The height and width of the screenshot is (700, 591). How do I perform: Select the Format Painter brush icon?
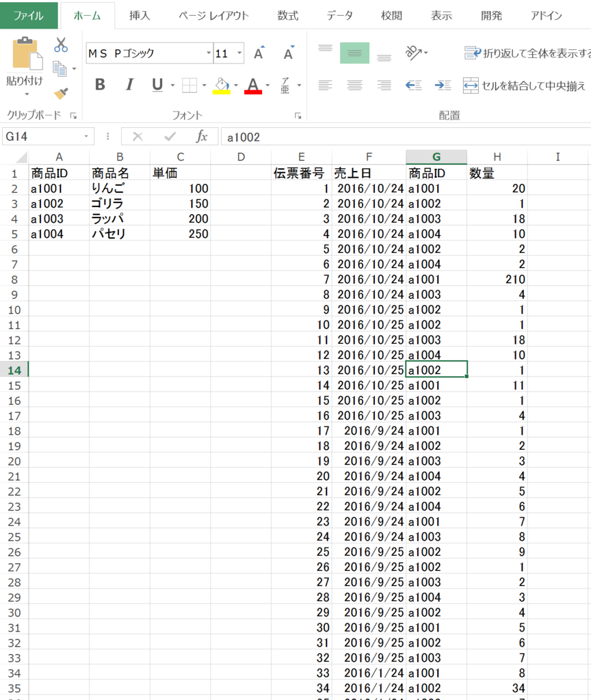pos(61,93)
